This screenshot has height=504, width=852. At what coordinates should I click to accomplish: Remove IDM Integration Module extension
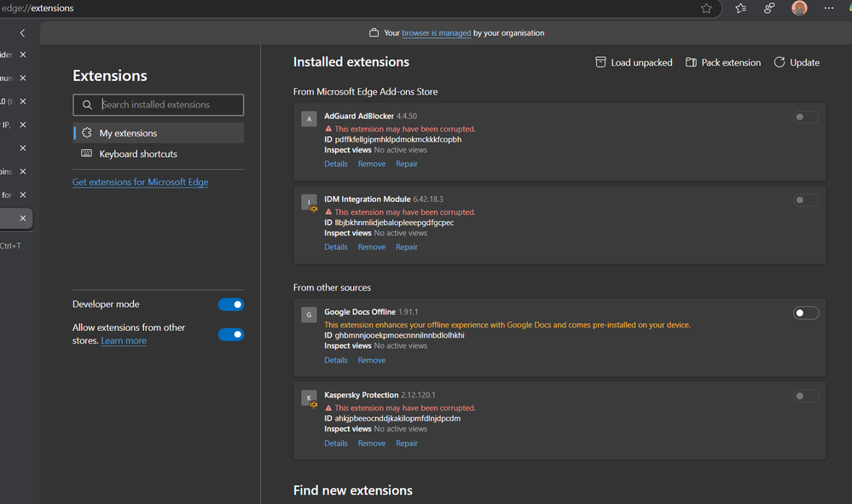372,246
